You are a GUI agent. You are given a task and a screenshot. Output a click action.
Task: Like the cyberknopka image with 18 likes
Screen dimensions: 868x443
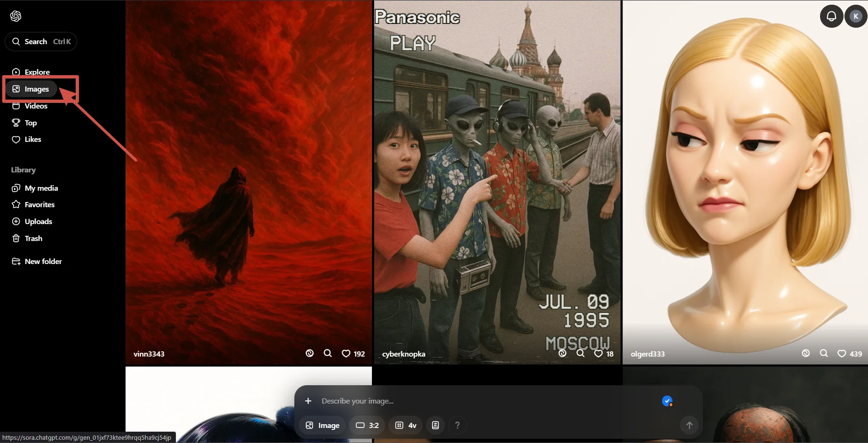coord(604,354)
